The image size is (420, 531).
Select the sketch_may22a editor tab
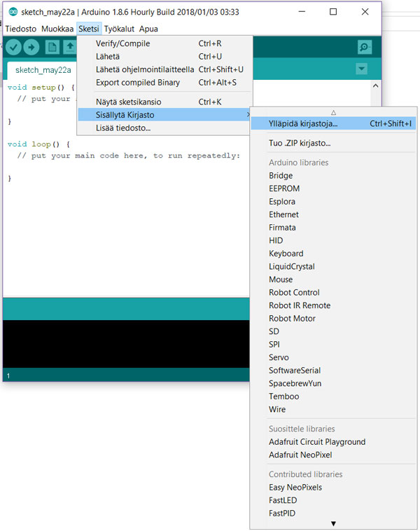tap(43, 70)
